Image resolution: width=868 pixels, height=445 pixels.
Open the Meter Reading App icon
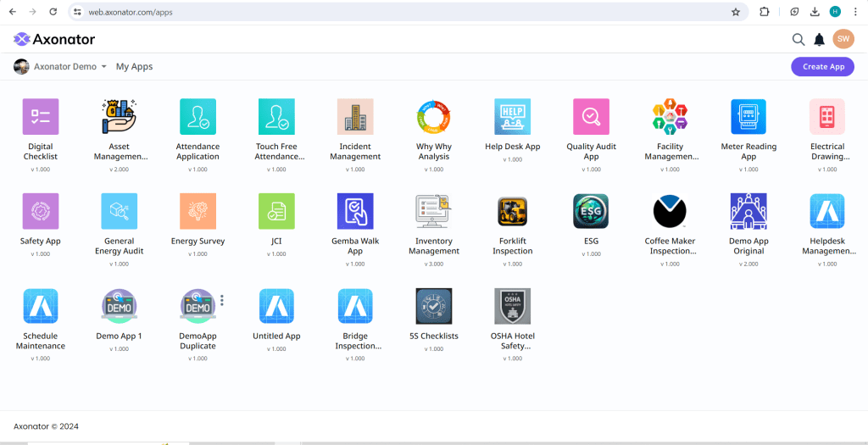pyautogui.click(x=748, y=117)
